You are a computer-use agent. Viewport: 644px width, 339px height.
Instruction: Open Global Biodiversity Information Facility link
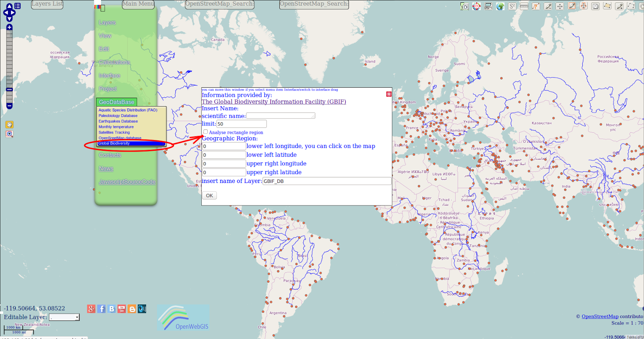coord(274,102)
